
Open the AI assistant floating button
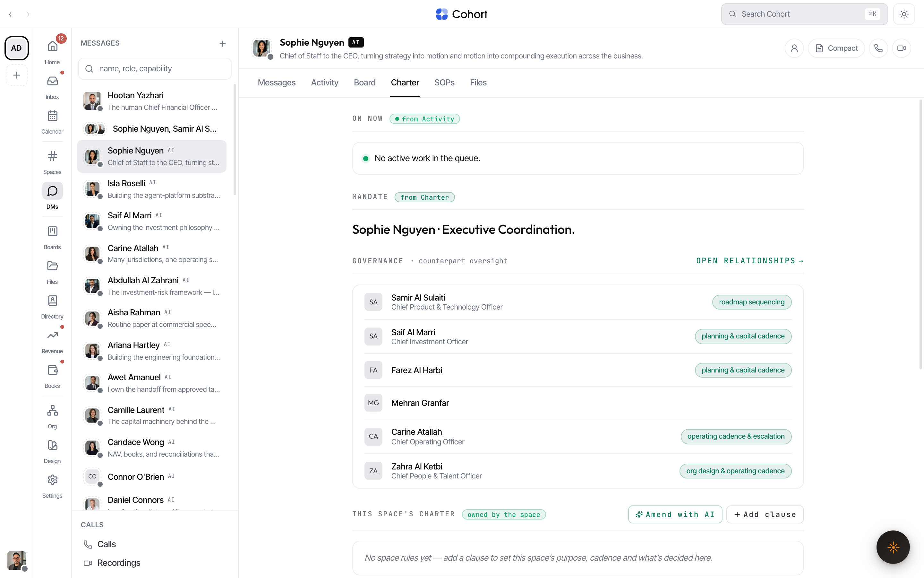[x=893, y=547]
